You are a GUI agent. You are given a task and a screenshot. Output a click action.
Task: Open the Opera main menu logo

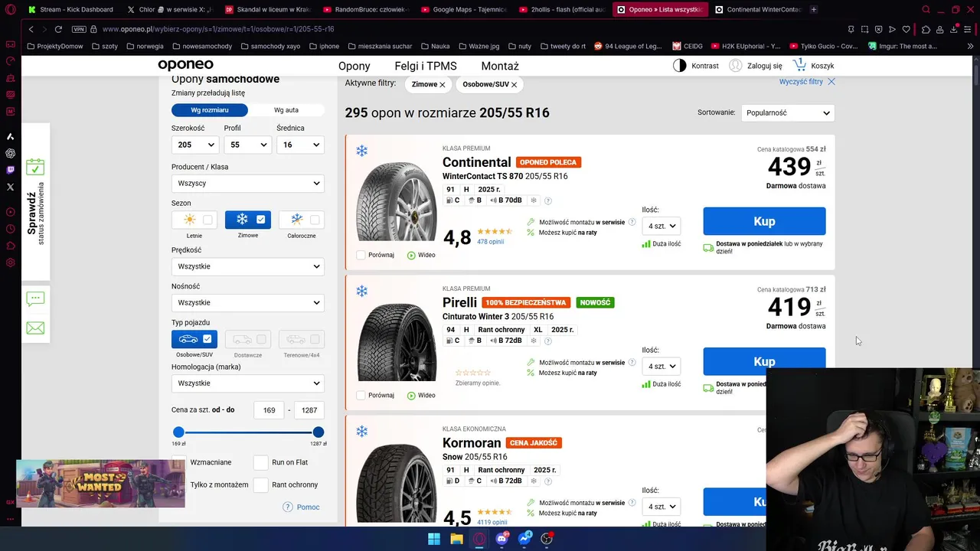point(10,10)
